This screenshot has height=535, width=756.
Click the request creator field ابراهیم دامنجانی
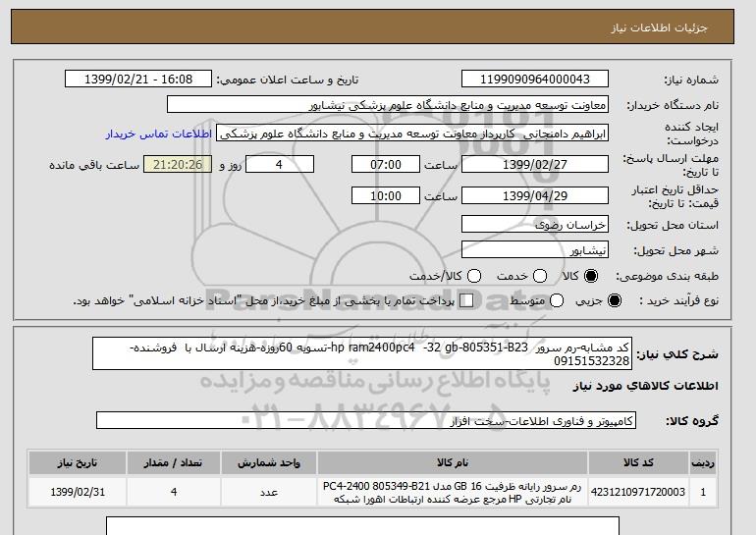pos(412,134)
